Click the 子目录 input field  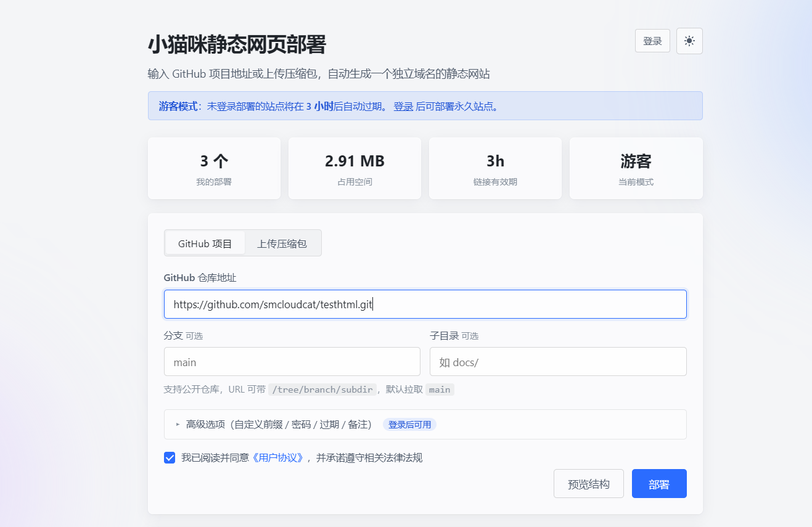coord(558,362)
